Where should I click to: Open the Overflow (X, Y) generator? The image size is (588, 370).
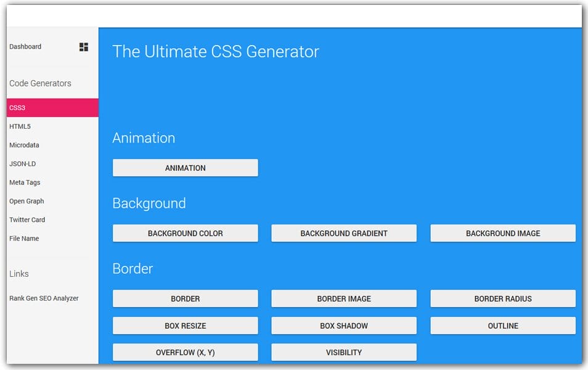[185, 352]
